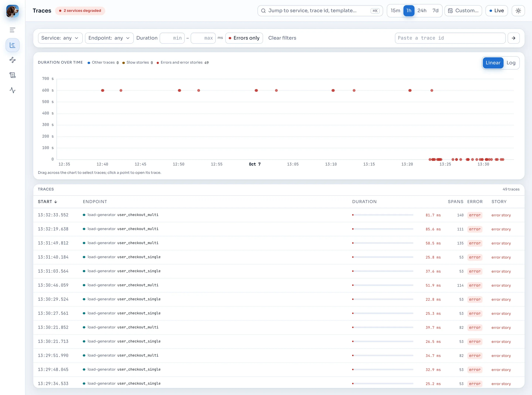This screenshot has height=395, width=532.
Task: Click error badge on 13:31:40.184 row
Action: click(x=475, y=257)
